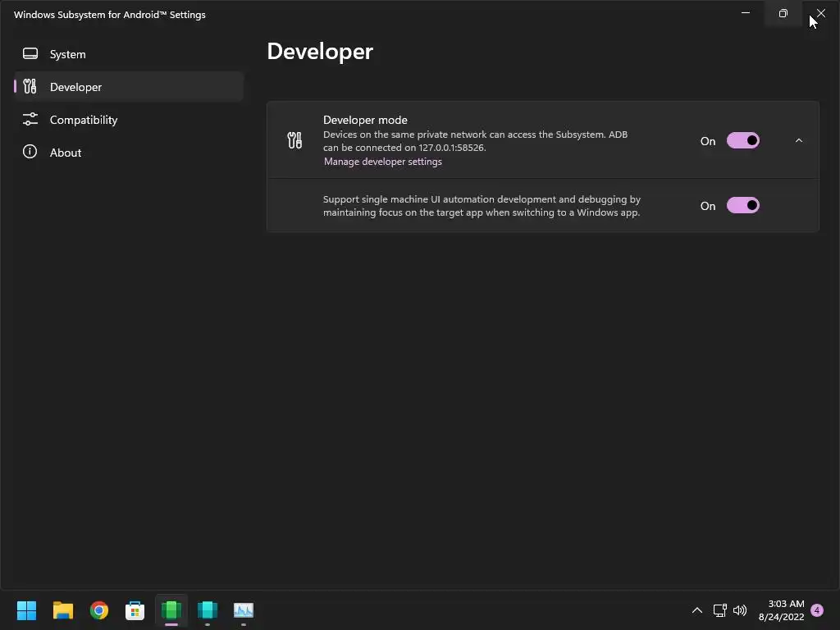Open the clock and calendar flyout
Image resolution: width=840 pixels, height=630 pixels.
point(781,610)
